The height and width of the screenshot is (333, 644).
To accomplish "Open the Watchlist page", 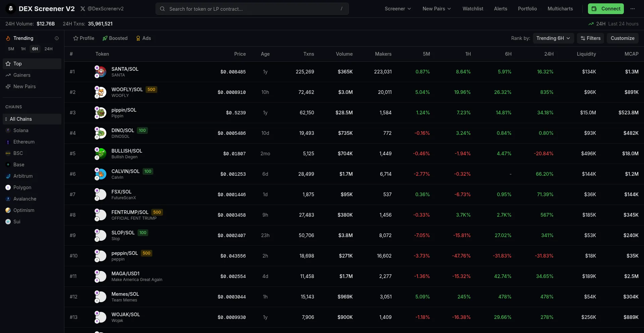I will point(473,9).
